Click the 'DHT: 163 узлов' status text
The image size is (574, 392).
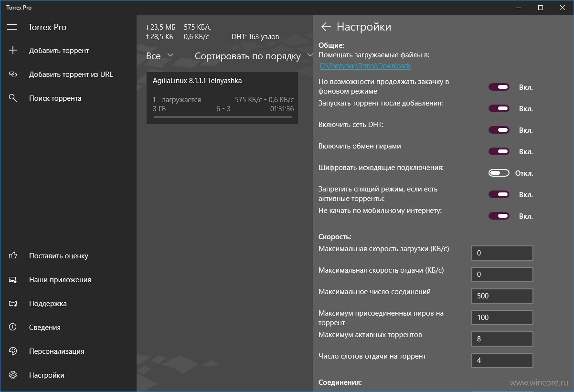[255, 37]
